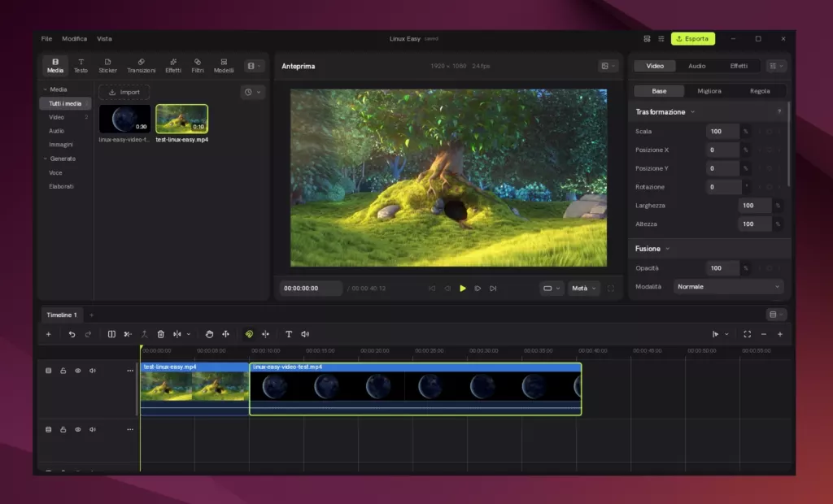Jump to the start of the preview
This screenshot has height=504, width=833.
pyautogui.click(x=432, y=289)
